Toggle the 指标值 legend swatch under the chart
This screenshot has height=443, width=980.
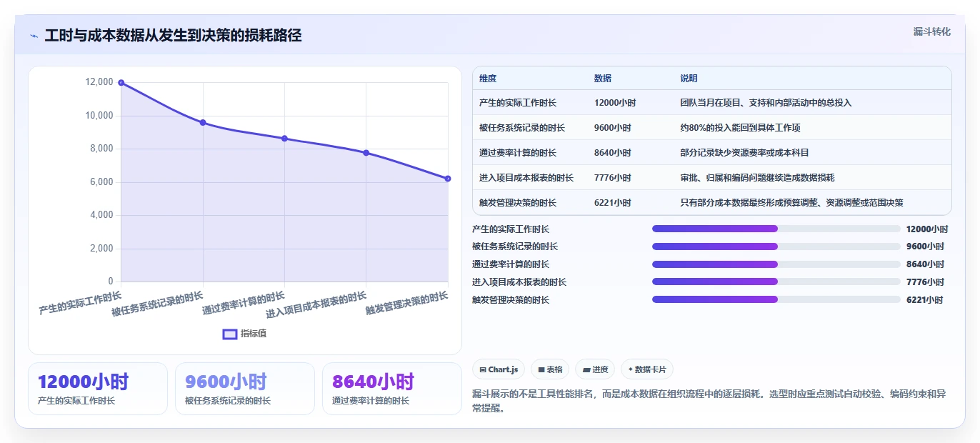(230, 334)
